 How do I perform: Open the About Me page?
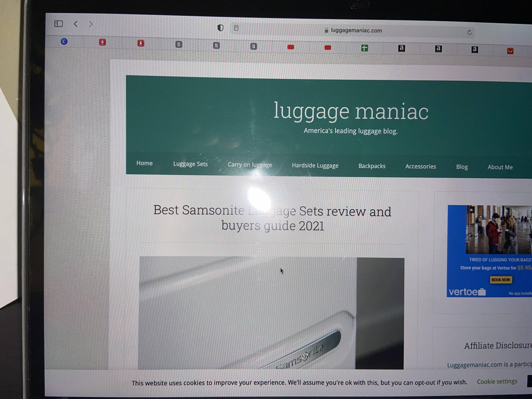point(500,167)
